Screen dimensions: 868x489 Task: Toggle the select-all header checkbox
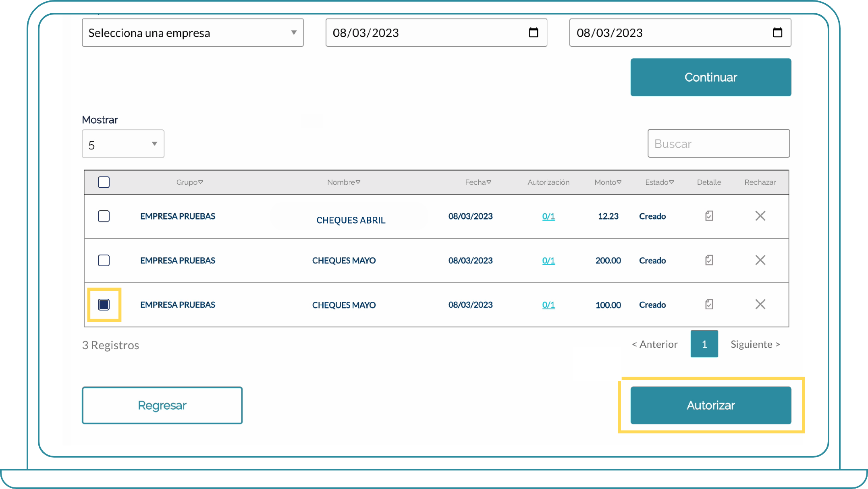[104, 182]
